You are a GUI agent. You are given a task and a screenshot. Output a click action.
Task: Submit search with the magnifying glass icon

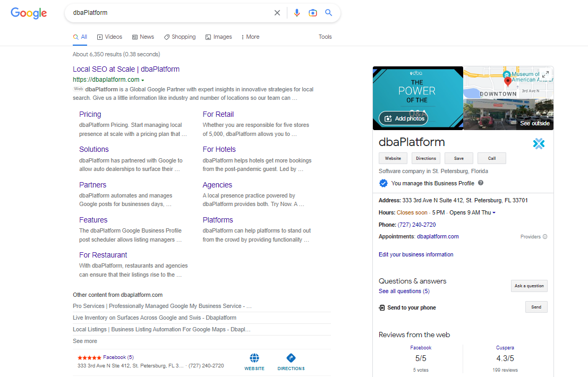[x=328, y=12]
